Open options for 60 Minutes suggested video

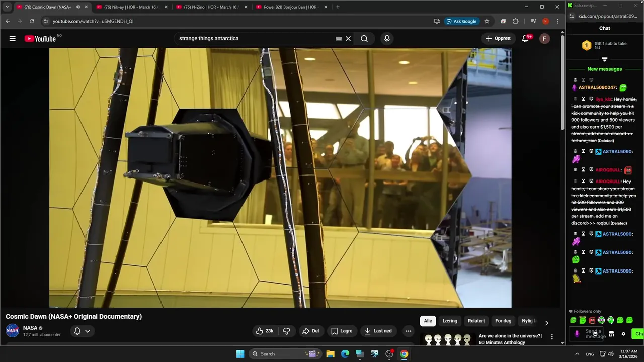tap(552, 337)
